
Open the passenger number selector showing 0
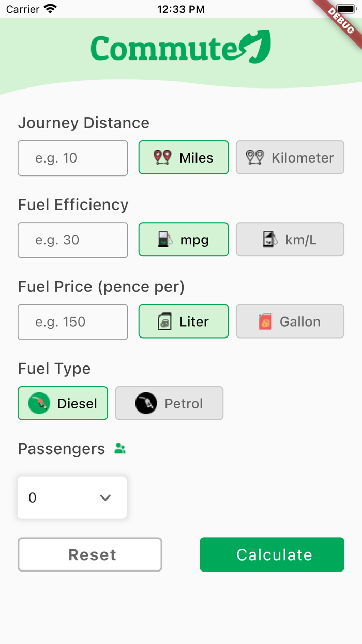click(72, 497)
